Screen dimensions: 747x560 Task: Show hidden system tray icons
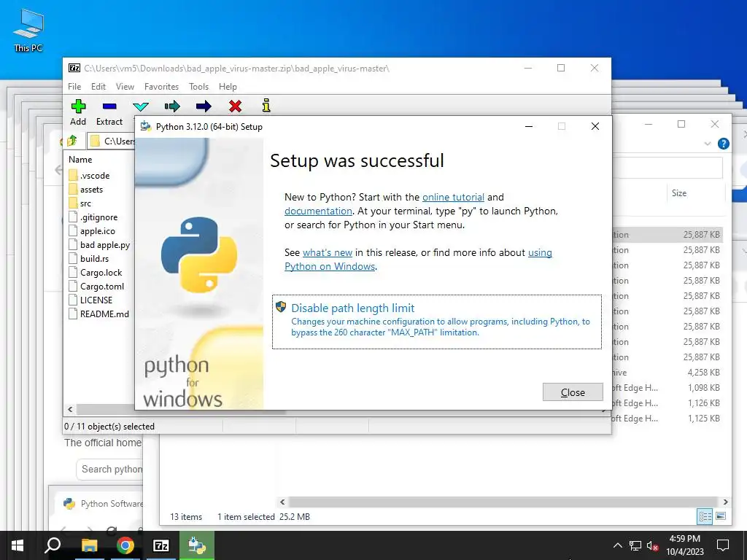click(x=617, y=545)
